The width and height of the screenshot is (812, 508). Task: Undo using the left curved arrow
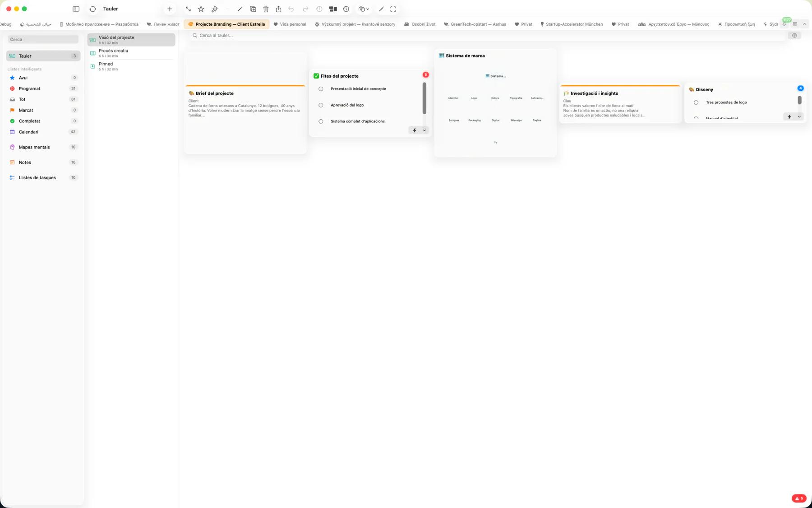point(291,9)
